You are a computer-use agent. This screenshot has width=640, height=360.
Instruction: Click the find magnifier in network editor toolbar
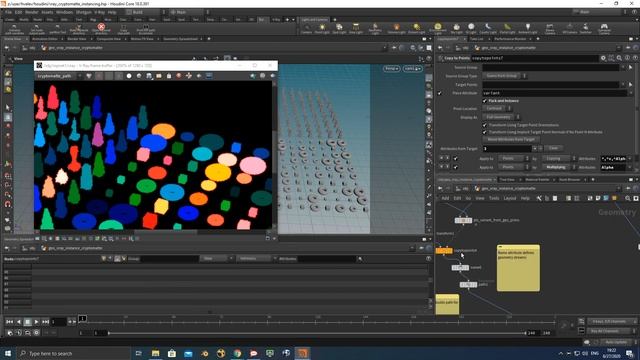(x=628, y=198)
